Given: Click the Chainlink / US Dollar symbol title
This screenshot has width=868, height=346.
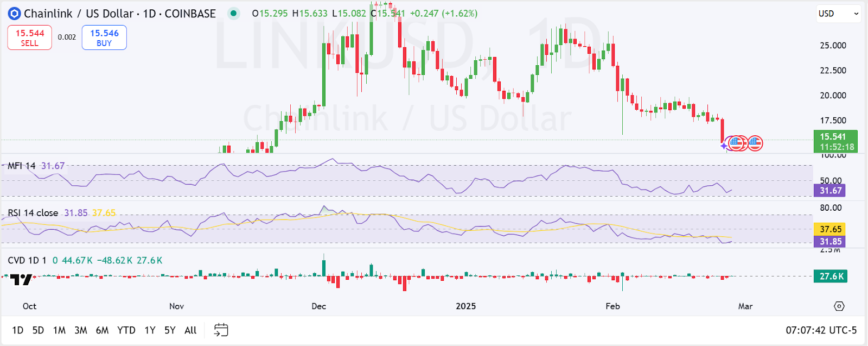Looking at the screenshot, I should pos(79,14).
